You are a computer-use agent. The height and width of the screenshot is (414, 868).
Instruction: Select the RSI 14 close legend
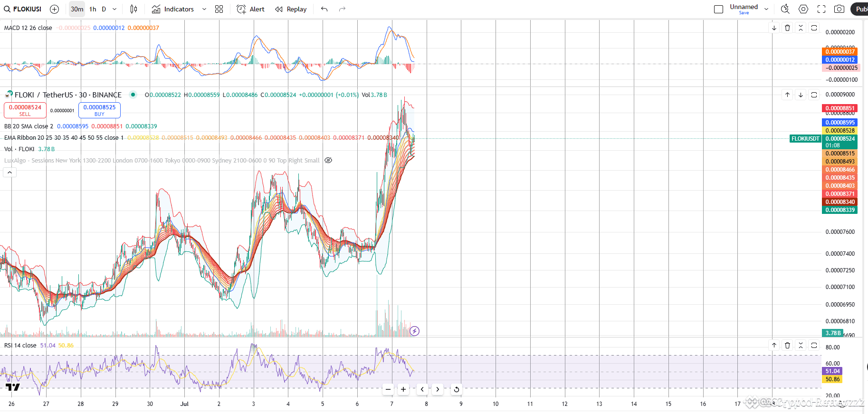click(20, 346)
